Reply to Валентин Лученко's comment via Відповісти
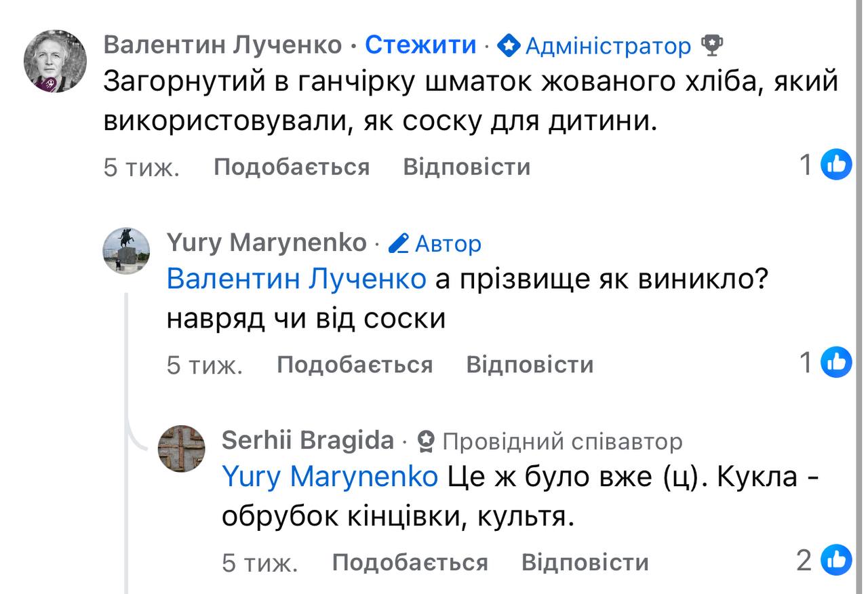The image size is (868, 594). 467,167
